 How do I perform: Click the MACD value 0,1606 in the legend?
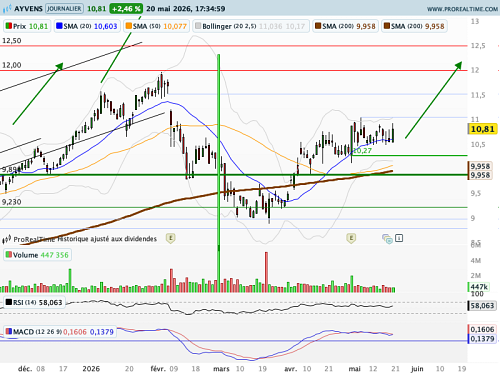tap(75, 332)
